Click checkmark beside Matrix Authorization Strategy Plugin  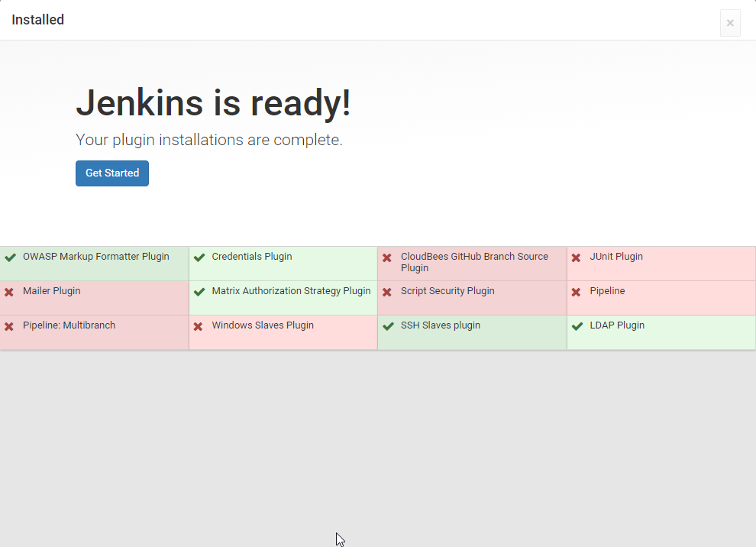tap(199, 292)
